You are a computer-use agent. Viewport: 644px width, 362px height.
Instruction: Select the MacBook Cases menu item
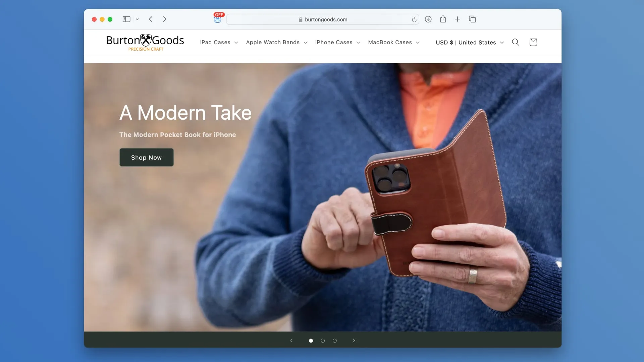[x=390, y=43]
